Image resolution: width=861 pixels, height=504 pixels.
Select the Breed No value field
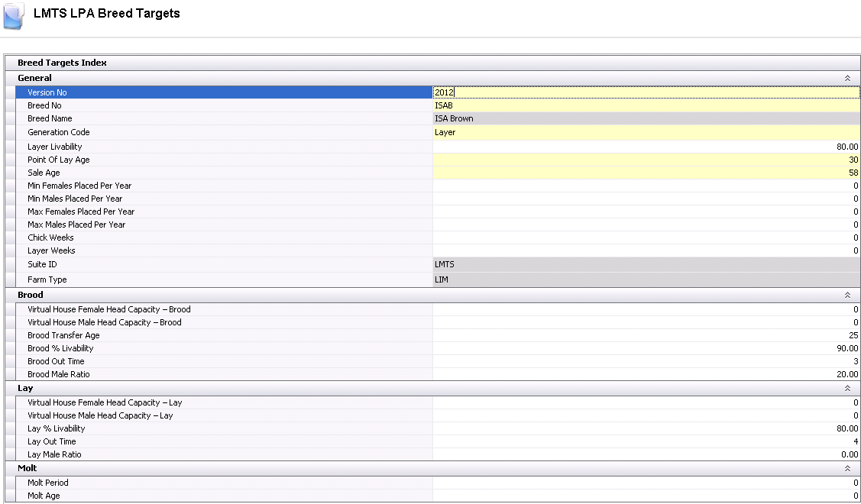pyautogui.click(x=646, y=105)
